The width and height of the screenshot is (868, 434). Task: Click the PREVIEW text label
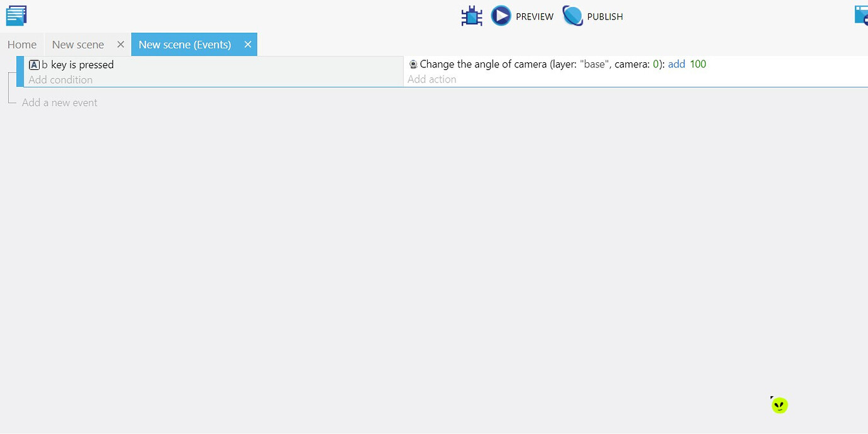coord(535,16)
